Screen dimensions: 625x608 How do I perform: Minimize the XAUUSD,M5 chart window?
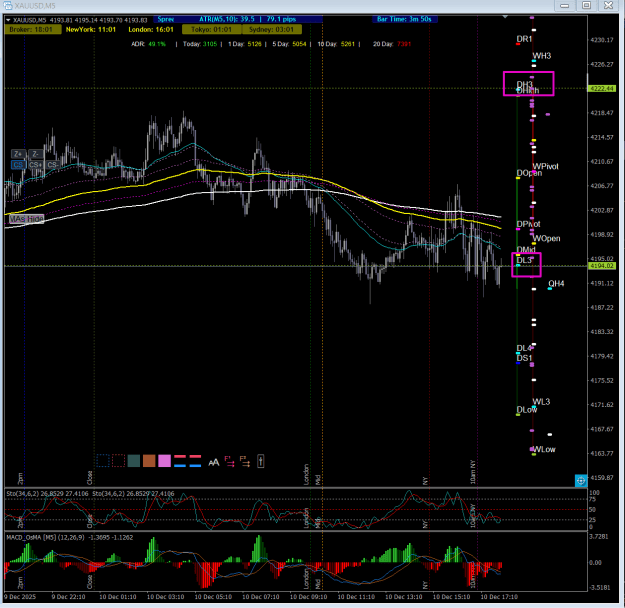click(x=564, y=6)
